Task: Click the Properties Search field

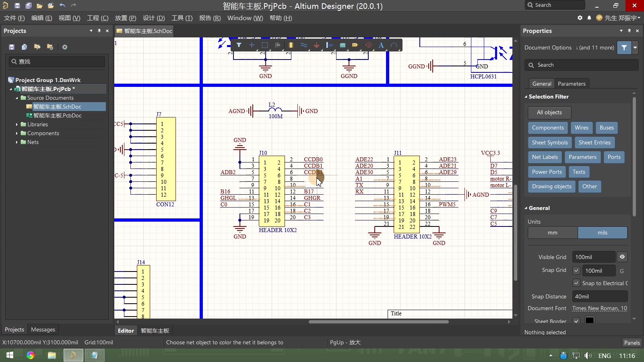Action: click(582, 65)
